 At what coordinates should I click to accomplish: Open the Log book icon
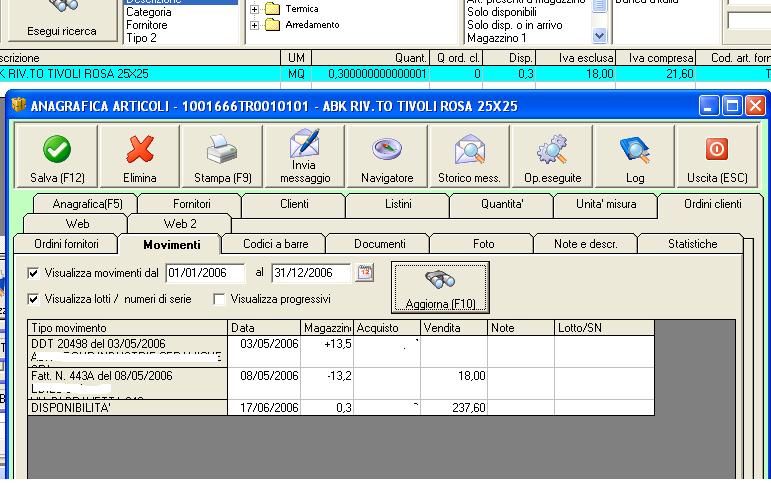[634, 149]
